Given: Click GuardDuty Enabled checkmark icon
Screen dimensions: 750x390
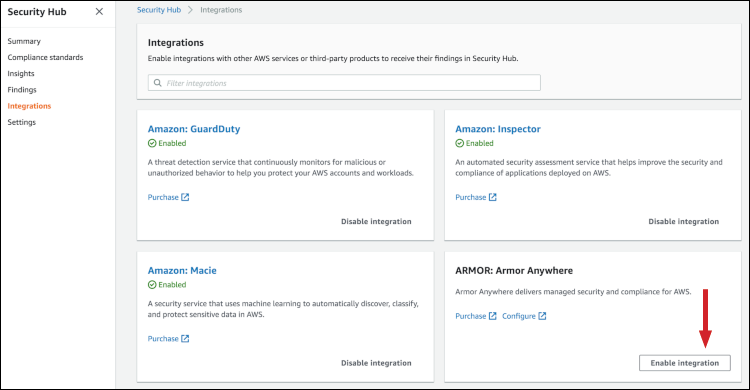Looking at the screenshot, I should pyautogui.click(x=152, y=144).
